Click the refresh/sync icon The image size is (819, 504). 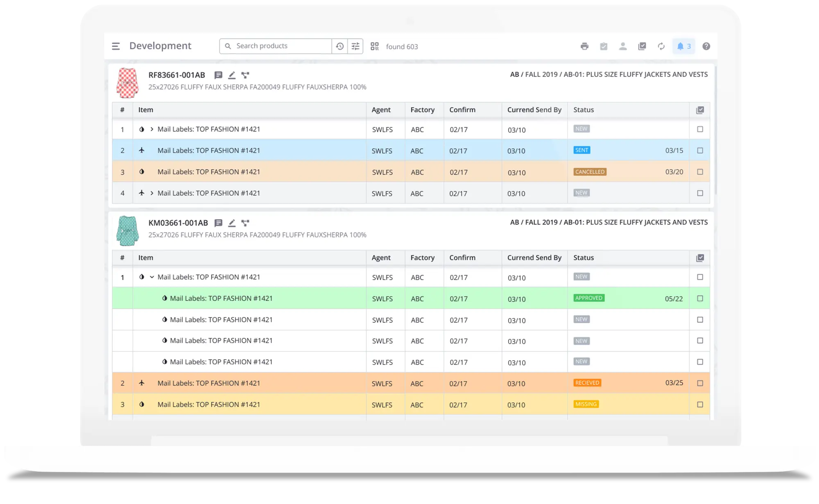click(x=661, y=45)
